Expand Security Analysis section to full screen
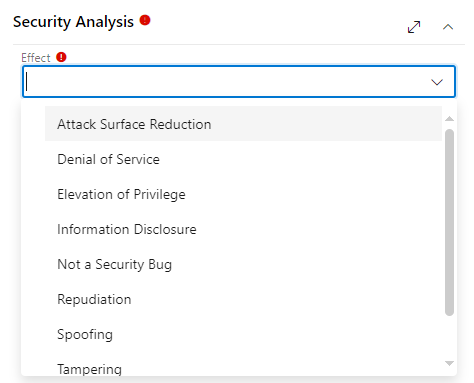Viewport: 474px width, 383px height. pos(414,27)
